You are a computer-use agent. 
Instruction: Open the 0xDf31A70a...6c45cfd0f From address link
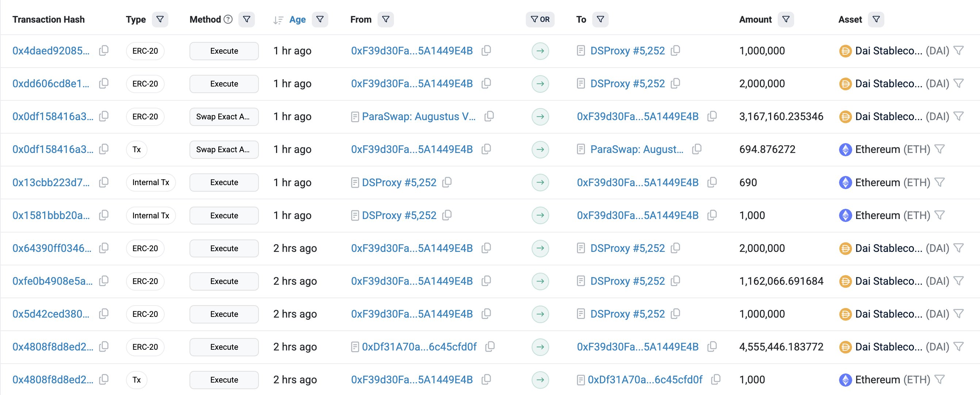419,347
